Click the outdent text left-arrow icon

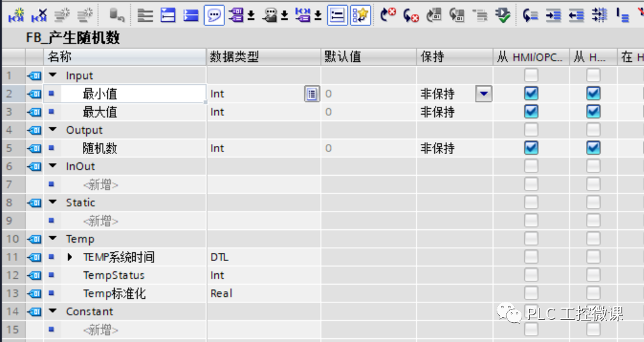[x=576, y=15]
